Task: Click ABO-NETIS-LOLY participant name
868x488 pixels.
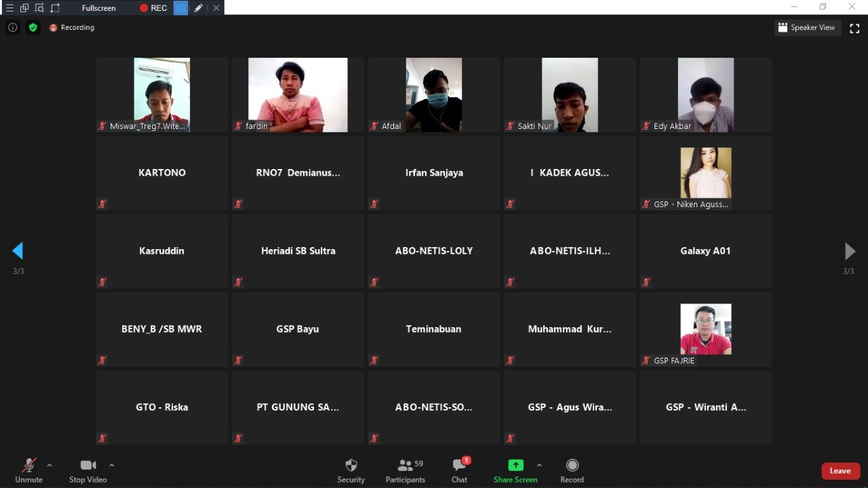Action: pyautogui.click(x=434, y=250)
